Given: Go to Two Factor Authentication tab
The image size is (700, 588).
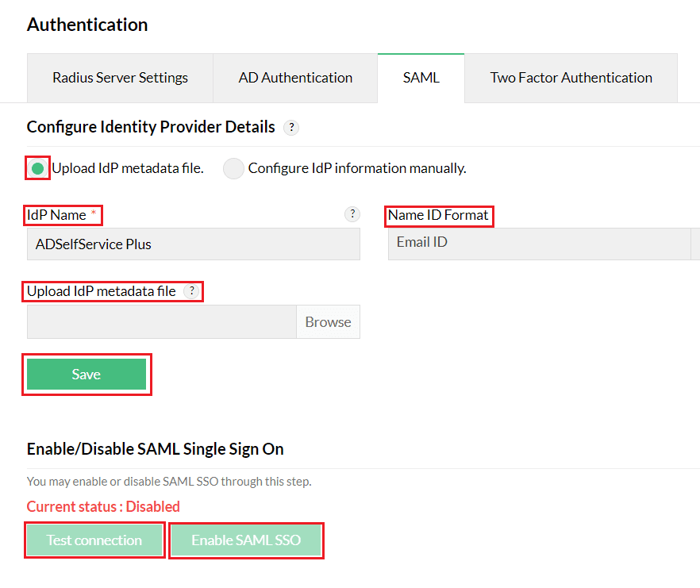Looking at the screenshot, I should (x=571, y=78).
